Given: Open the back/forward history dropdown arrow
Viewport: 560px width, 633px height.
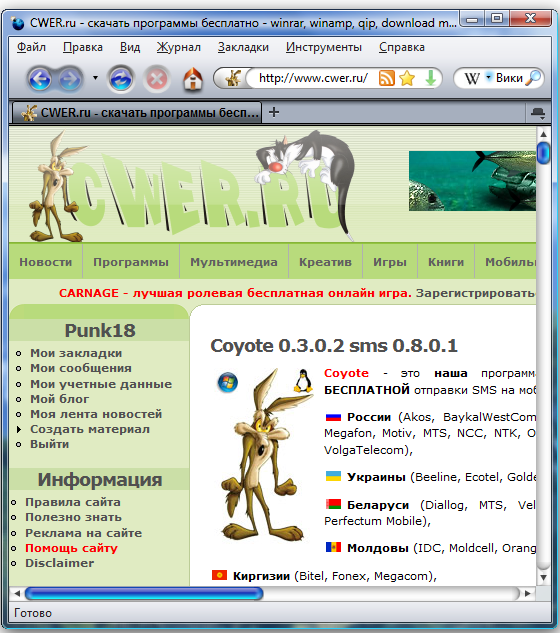Looking at the screenshot, I should 95,78.
